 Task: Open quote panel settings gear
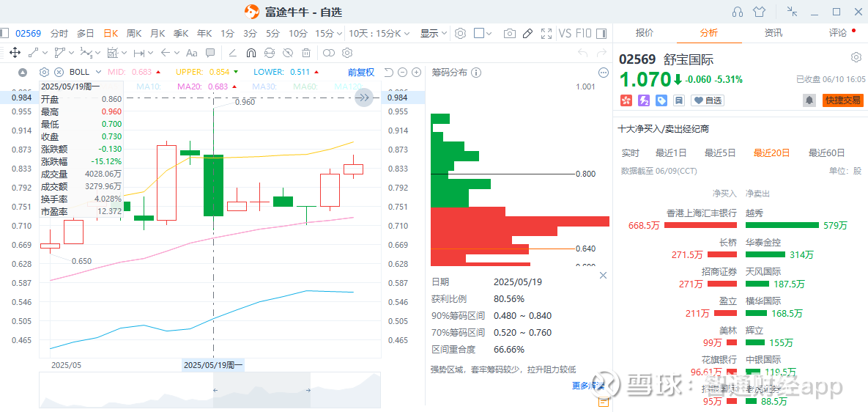(856, 58)
